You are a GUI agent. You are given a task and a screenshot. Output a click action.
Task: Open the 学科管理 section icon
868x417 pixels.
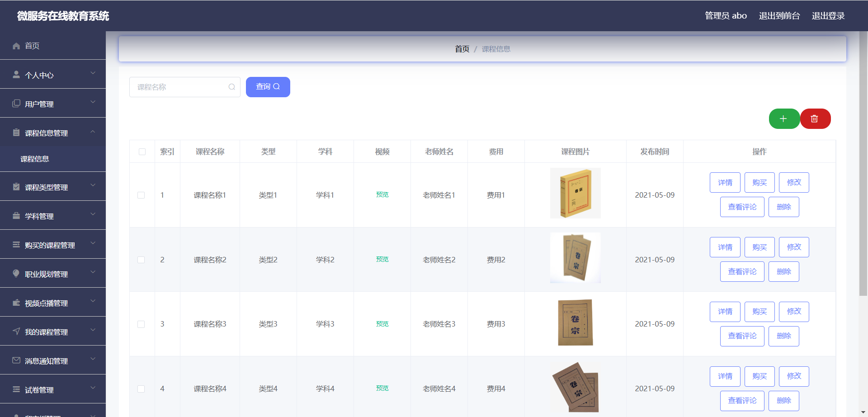pyautogui.click(x=16, y=215)
